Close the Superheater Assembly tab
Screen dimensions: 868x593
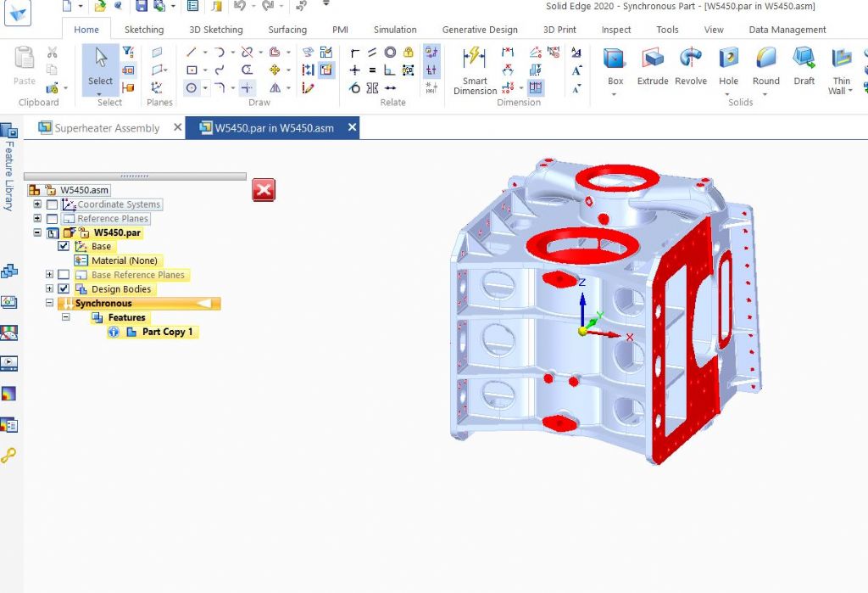coord(177,127)
